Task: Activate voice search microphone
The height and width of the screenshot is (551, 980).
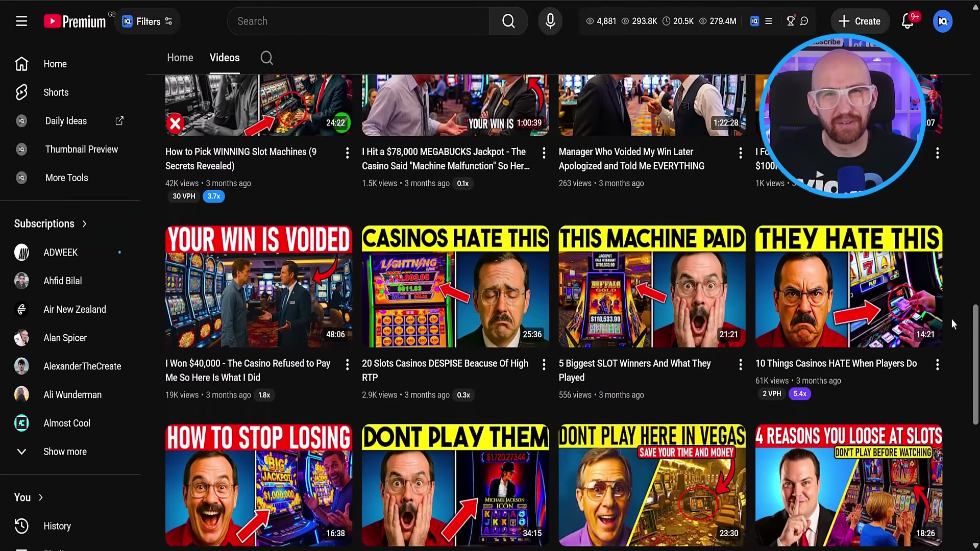Action: 550,21
